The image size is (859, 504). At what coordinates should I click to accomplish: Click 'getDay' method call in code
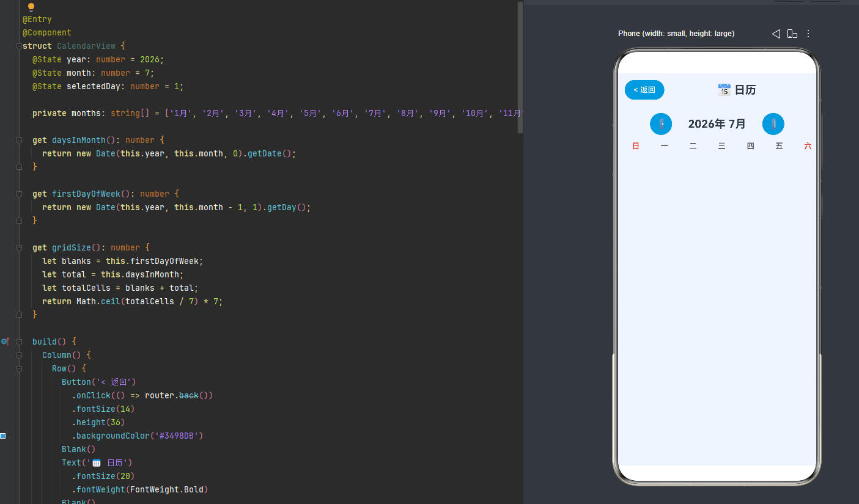pos(282,207)
